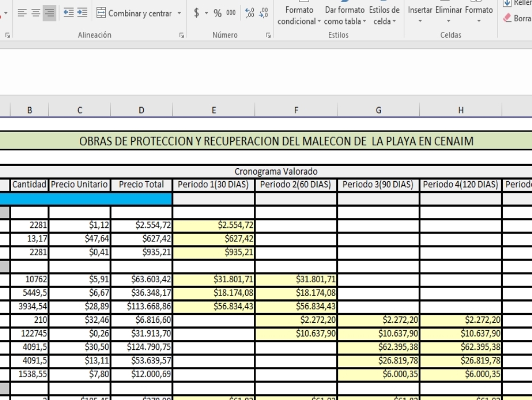Select the total cell $113.668,86
Viewport: 532px width, 400px height.
142,307
